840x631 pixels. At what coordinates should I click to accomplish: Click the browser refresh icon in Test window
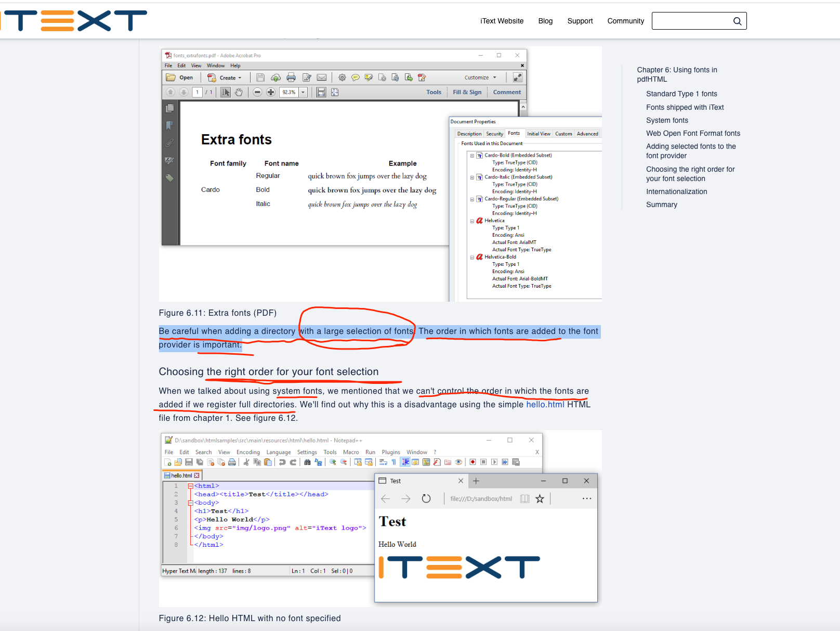pyautogui.click(x=426, y=498)
